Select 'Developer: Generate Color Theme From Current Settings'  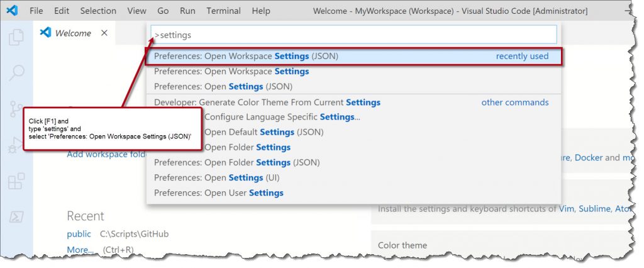[353, 102]
